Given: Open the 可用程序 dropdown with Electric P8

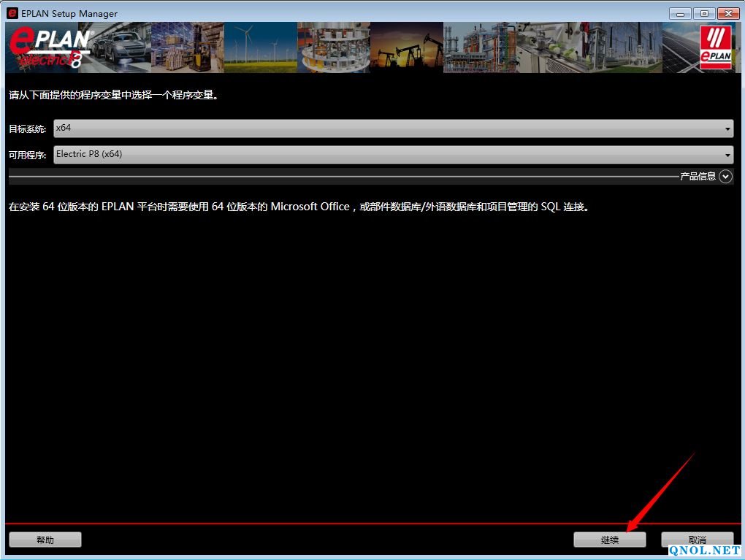Looking at the screenshot, I should [x=393, y=155].
